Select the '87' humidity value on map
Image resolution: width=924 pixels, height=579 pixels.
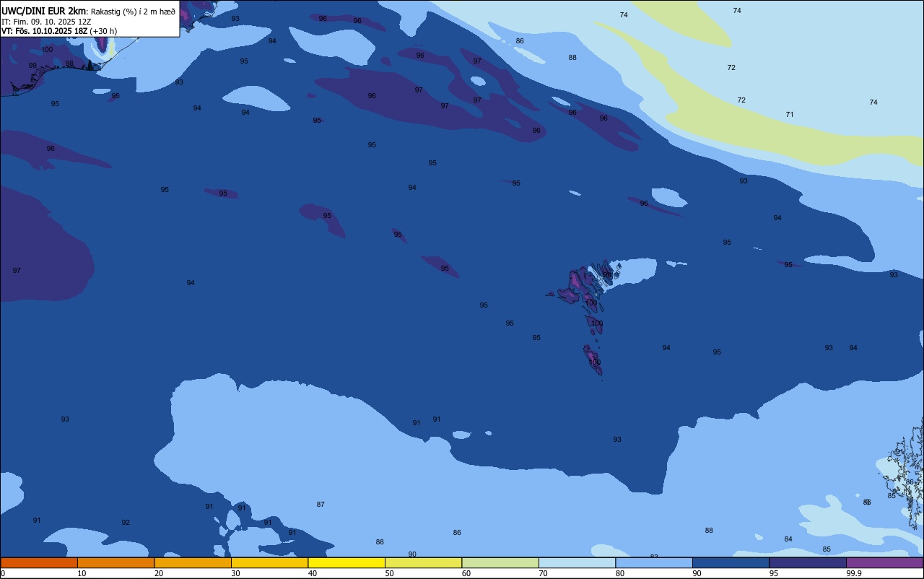321,505
